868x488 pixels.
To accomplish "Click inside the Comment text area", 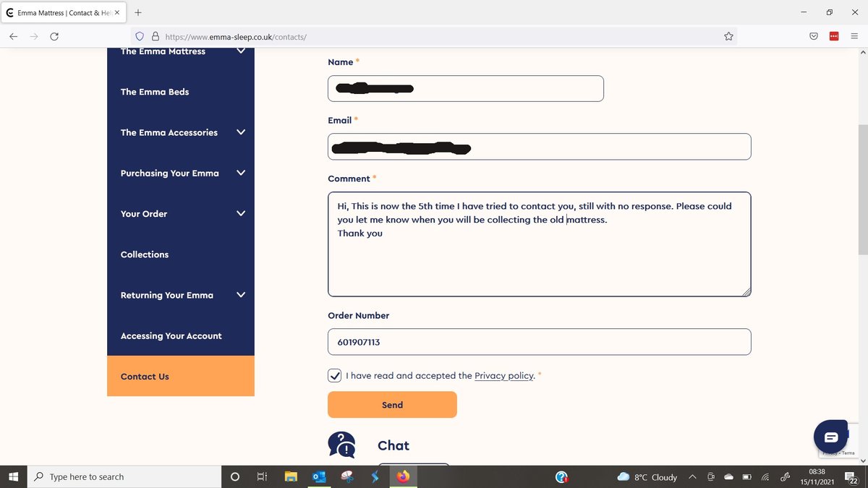I will 540,244.
